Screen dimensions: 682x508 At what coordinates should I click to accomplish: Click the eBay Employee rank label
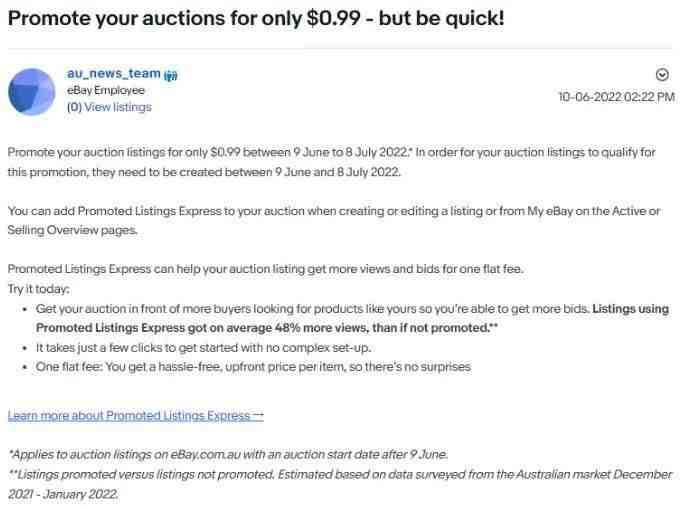point(106,90)
